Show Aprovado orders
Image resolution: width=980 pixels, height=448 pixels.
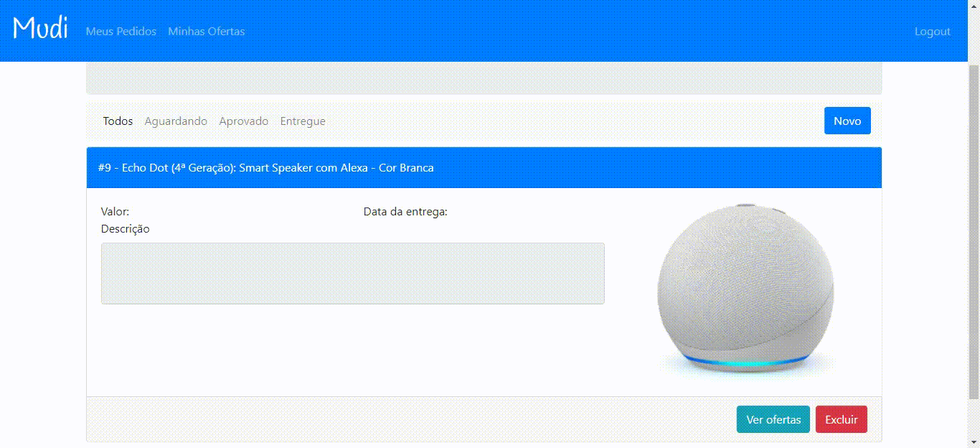pos(244,121)
